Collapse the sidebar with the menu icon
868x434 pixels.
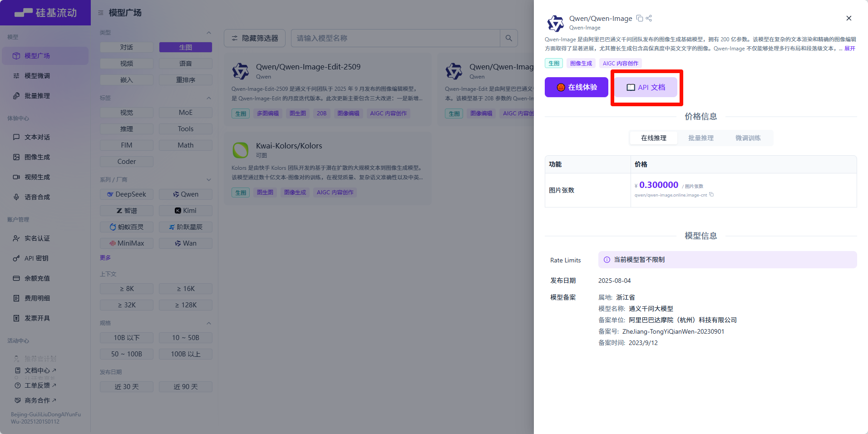click(101, 13)
